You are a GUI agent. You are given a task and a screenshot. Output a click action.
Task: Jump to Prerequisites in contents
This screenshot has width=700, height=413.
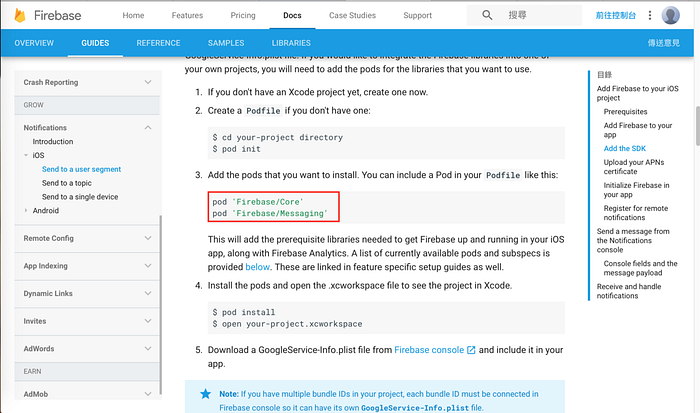625,112
